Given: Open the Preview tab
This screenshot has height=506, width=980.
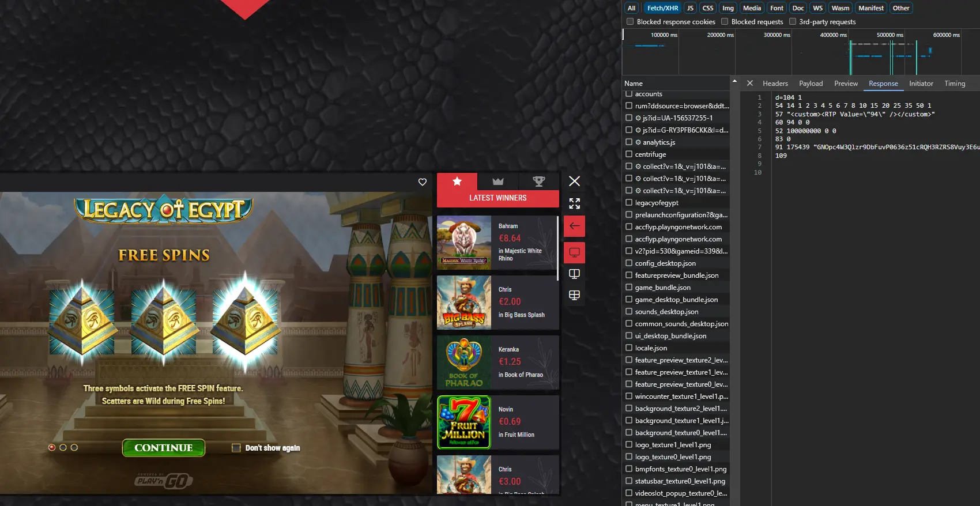Looking at the screenshot, I should (846, 84).
